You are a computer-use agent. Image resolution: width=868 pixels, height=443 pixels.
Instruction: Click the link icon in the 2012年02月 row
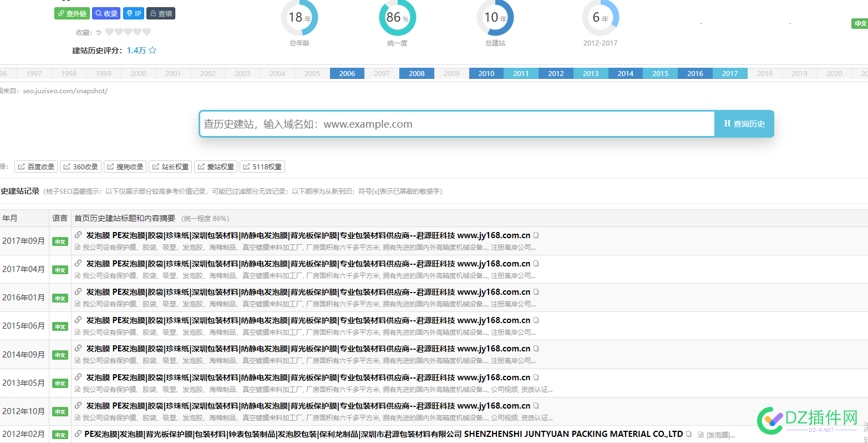[78, 434]
